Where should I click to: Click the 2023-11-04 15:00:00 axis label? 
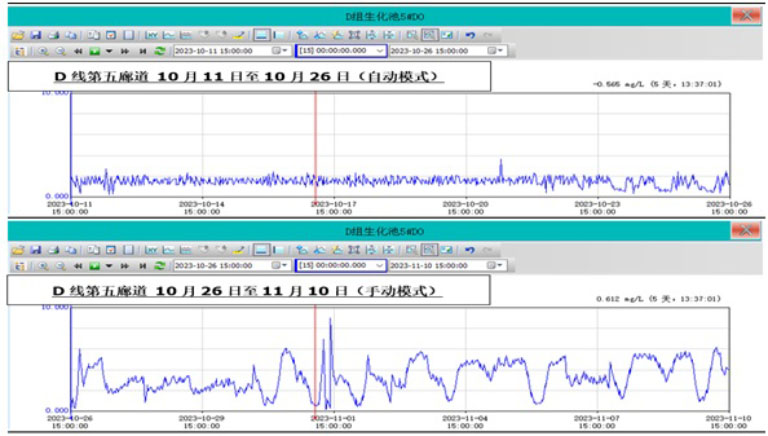click(465, 422)
